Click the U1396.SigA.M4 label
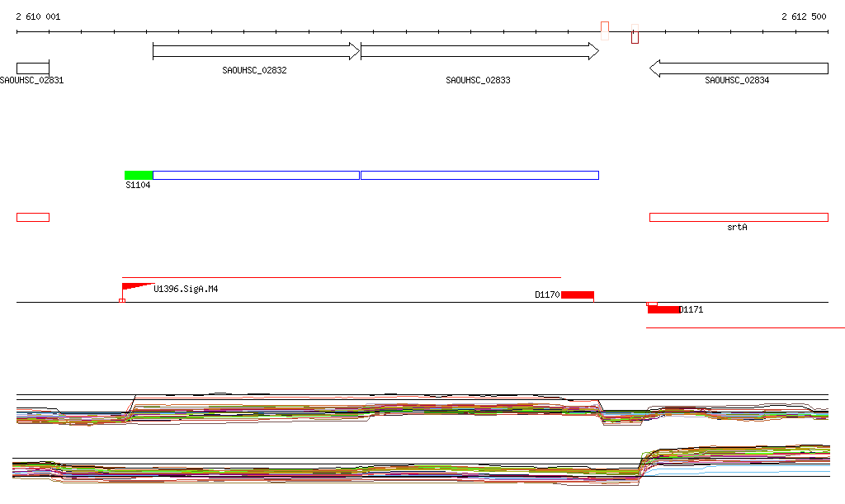This screenshot has height=504, width=845. pos(186,290)
